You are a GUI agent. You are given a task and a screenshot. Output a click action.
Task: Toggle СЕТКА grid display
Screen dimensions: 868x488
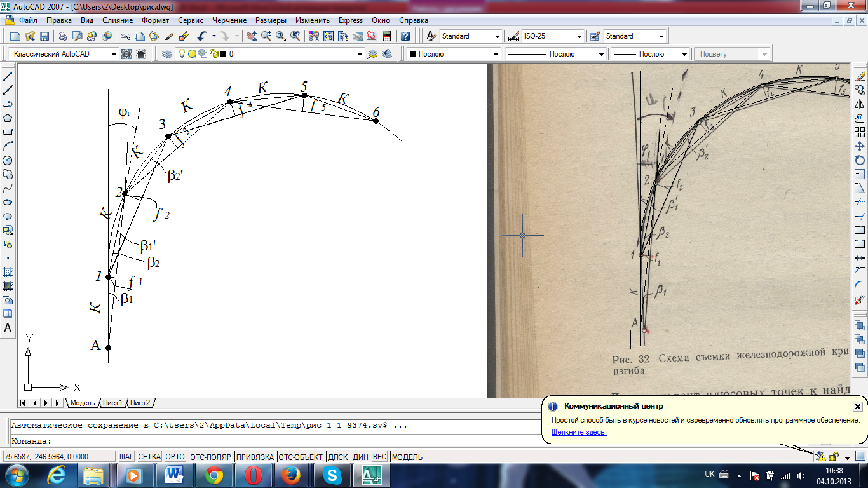pyautogui.click(x=149, y=457)
